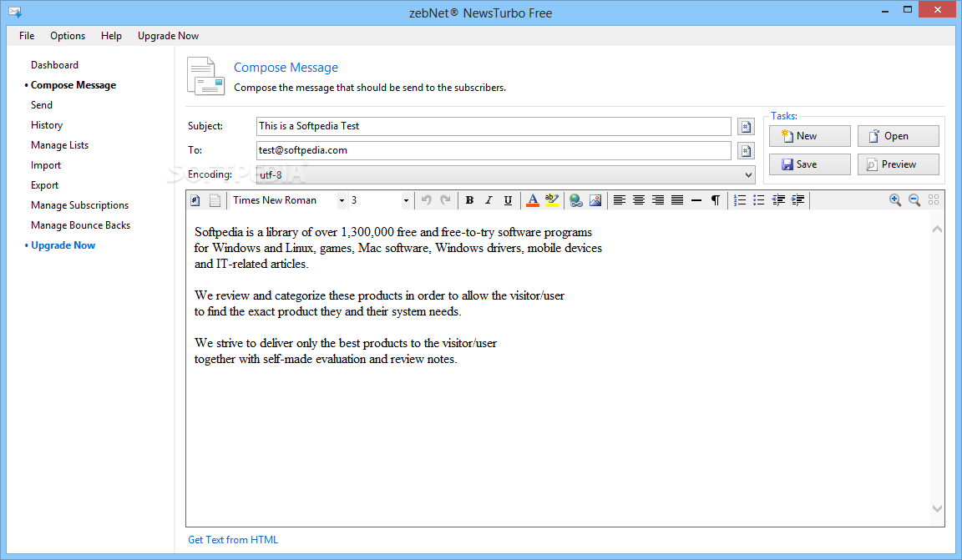Zoom in on the message editor
This screenshot has height=560, width=962.
coord(895,200)
